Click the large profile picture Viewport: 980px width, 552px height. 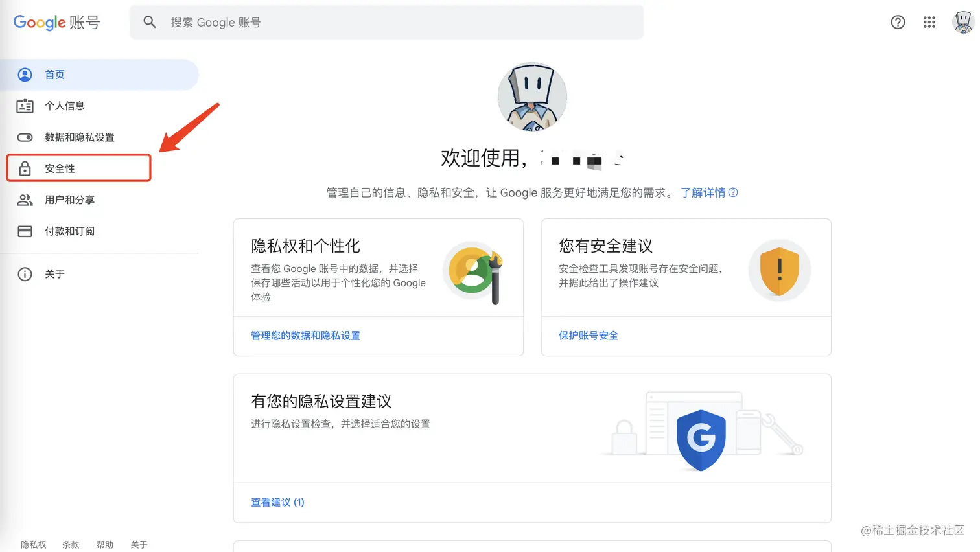532,97
